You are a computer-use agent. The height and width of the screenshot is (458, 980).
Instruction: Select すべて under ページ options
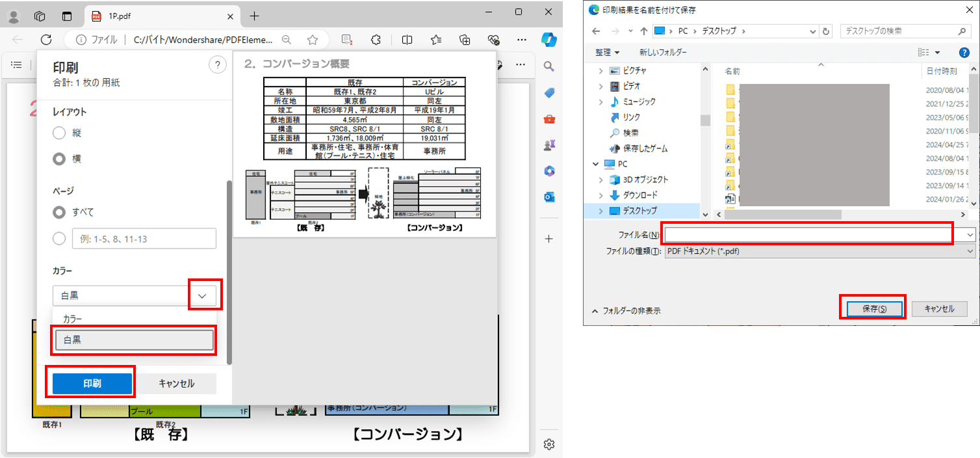[x=58, y=212]
